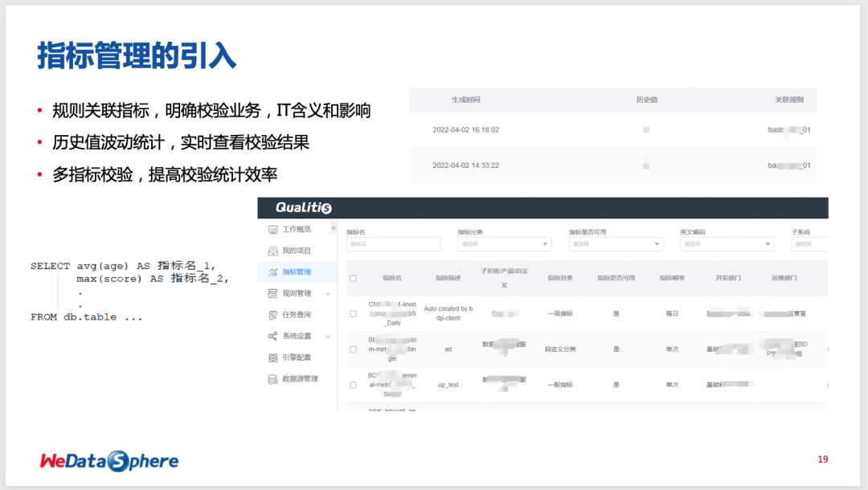The height and width of the screenshot is (490, 868).
Task: Click the 历史值 column header
Action: point(646,100)
